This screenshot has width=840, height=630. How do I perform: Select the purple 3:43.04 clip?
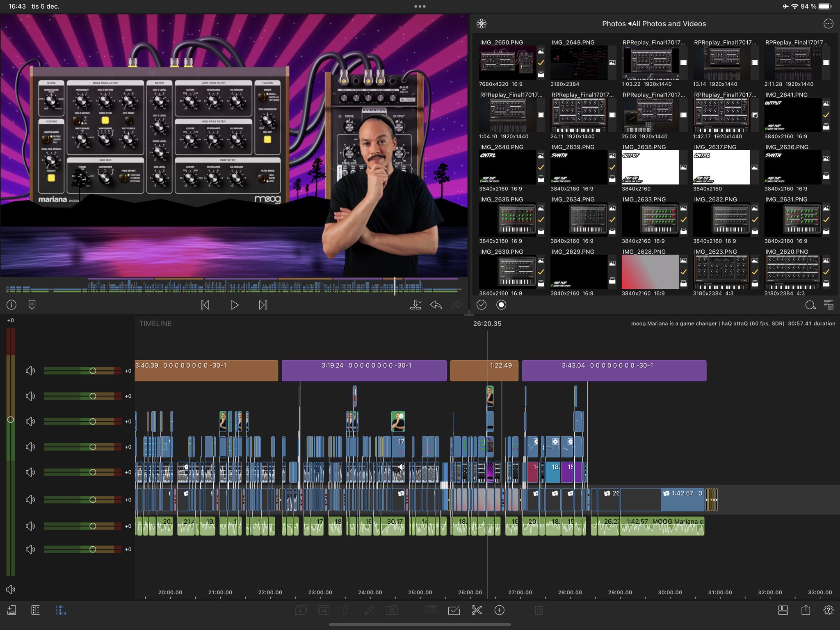coord(614,371)
